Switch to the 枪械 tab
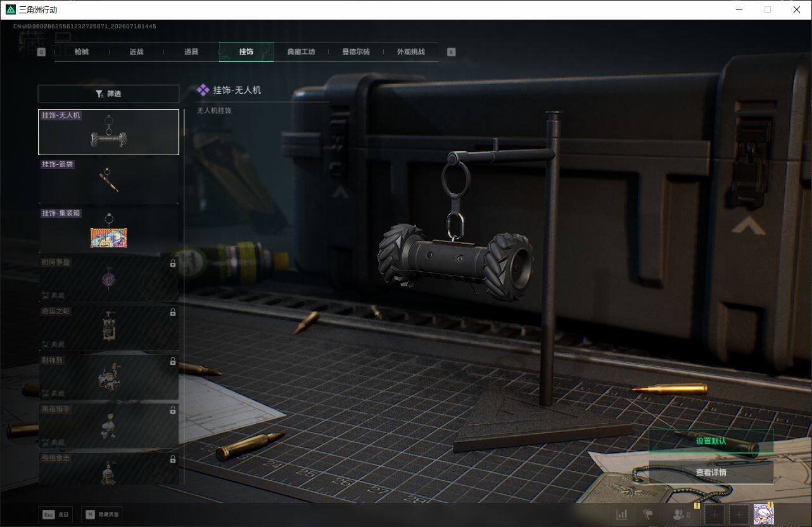 click(x=82, y=52)
